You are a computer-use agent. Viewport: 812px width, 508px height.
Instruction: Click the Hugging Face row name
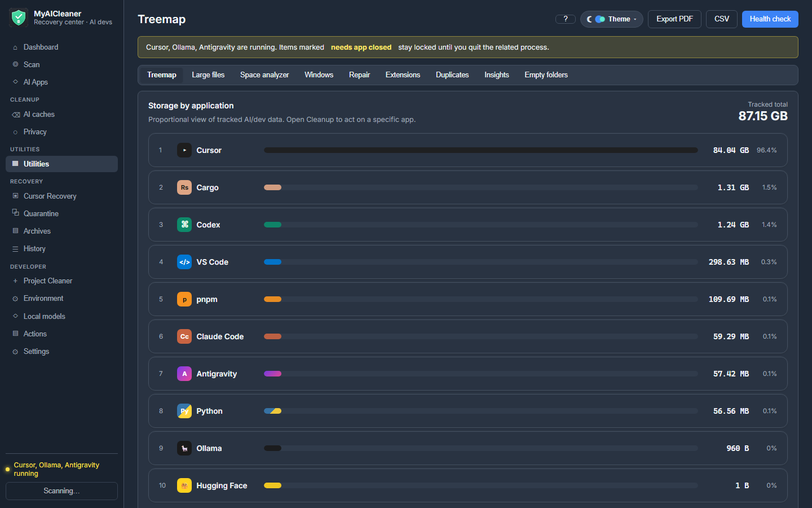pyautogui.click(x=222, y=485)
